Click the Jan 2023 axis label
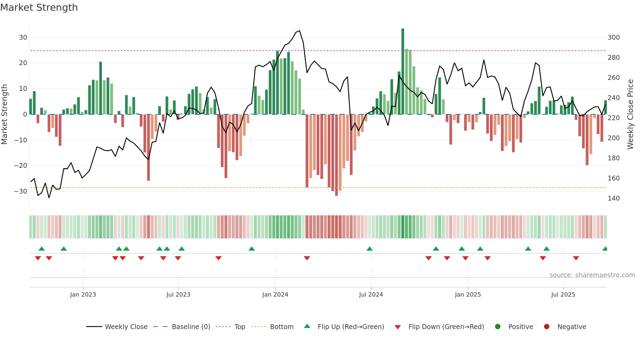The width and height of the screenshot is (644, 362). coord(83,294)
